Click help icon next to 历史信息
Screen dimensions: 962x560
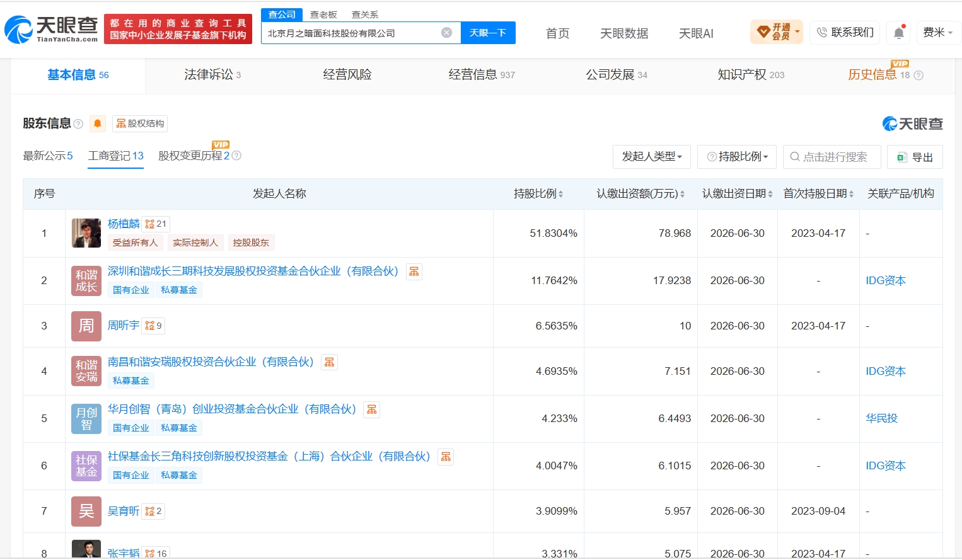point(919,76)
